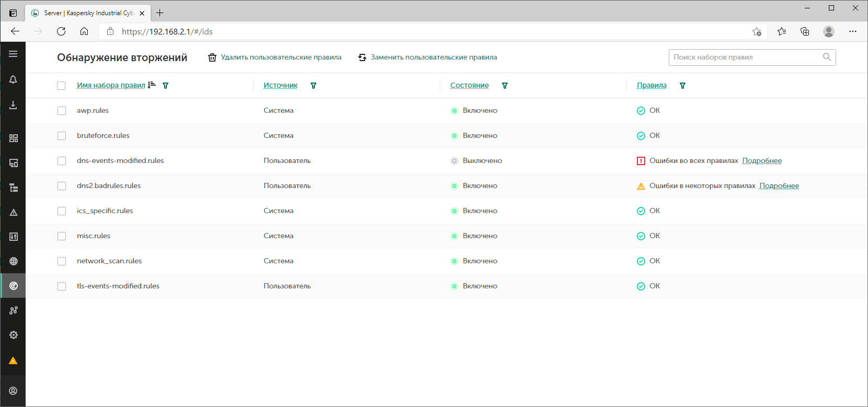Viewport: 868px width, 407px height.
Task: Select the tls-events-modified.rules name
Action: 118,286
